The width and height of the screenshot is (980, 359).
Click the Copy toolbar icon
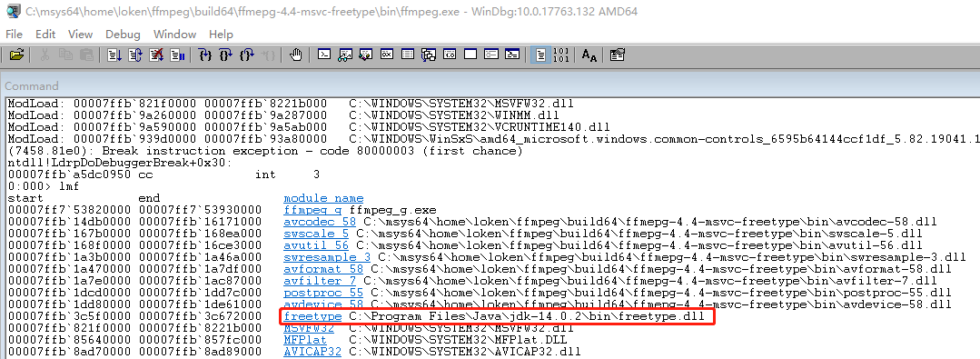tap(65, 55)
